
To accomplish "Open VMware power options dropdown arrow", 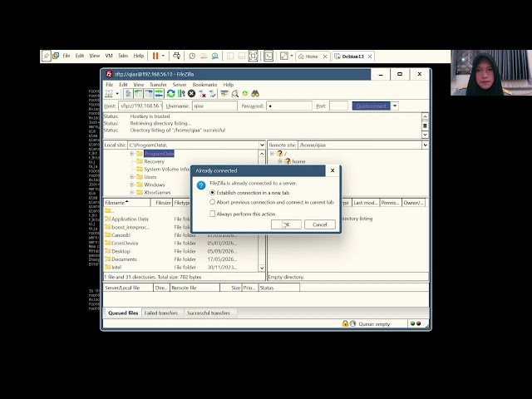I will [x=163, y=56].
